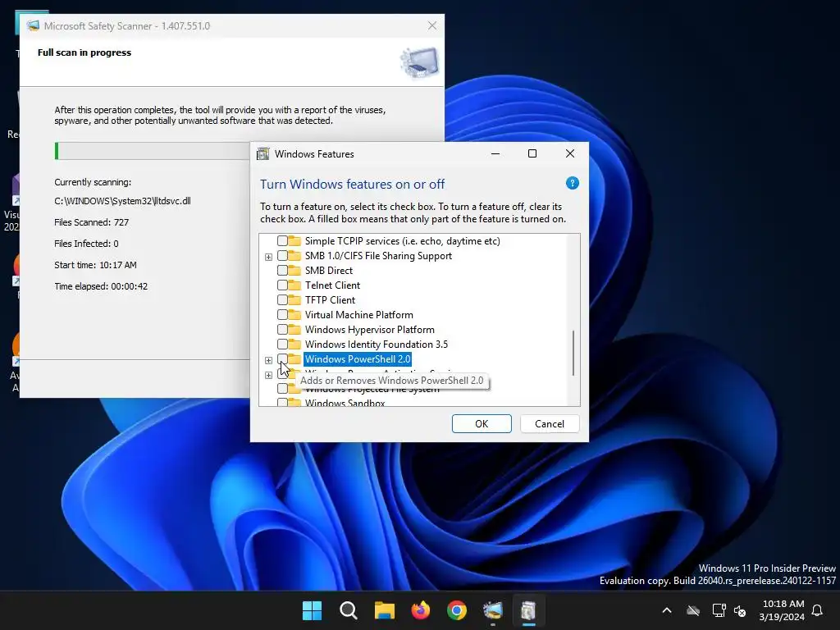Image resolution: width=840 pixels, height=630 pixels.
Task: Click the 'Full scan in progress' heading
Action: coord(84,52)
